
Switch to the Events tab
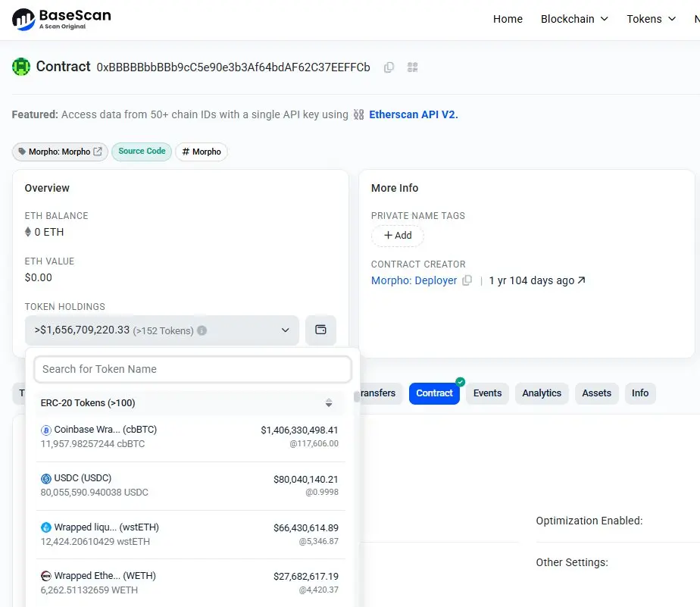pyautogui.click(x=488, y=393)
